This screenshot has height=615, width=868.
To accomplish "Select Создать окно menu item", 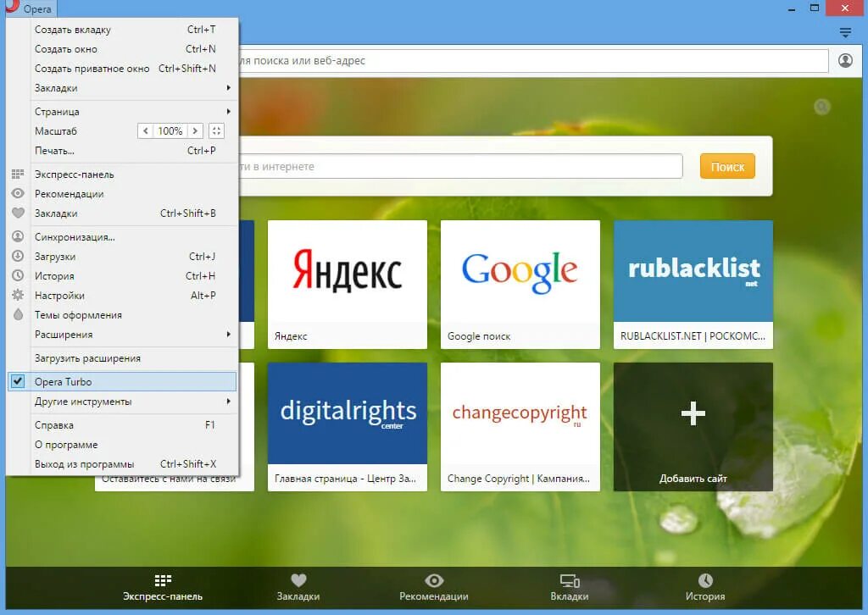I will 124,48.
